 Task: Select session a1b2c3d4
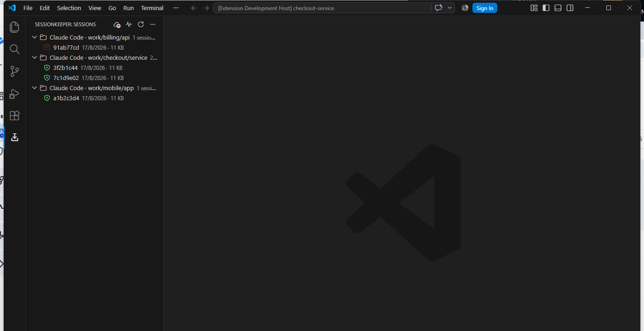click(94, 98)
